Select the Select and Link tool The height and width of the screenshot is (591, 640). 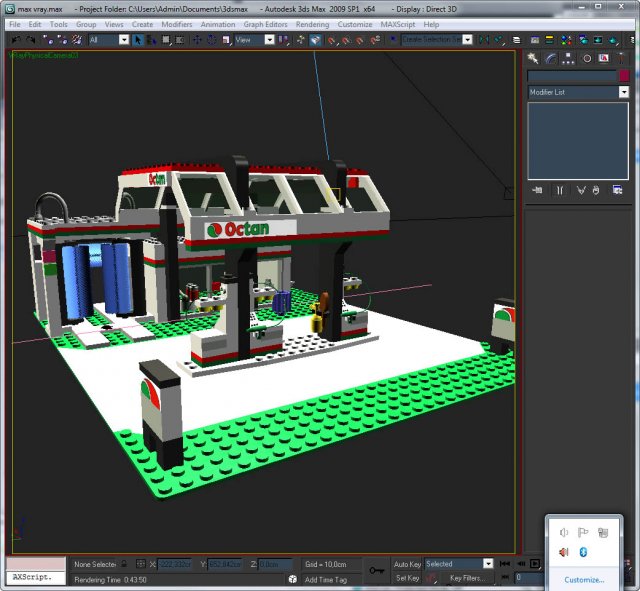[x=48, y=40]
